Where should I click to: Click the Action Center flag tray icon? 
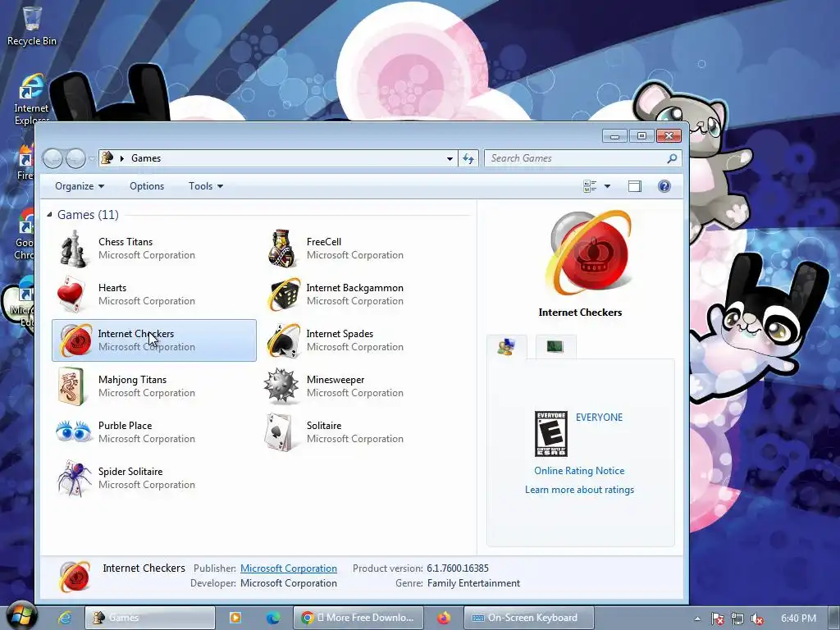point(717,619)
